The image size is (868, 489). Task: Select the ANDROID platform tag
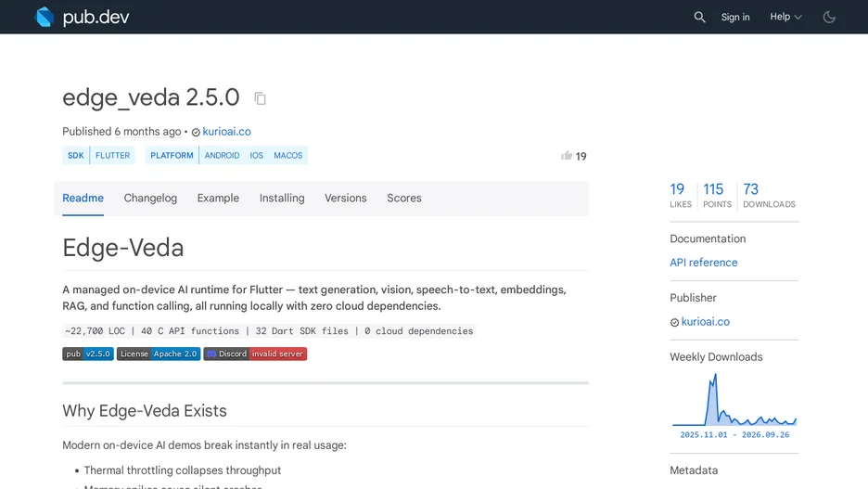coord(222,156)
